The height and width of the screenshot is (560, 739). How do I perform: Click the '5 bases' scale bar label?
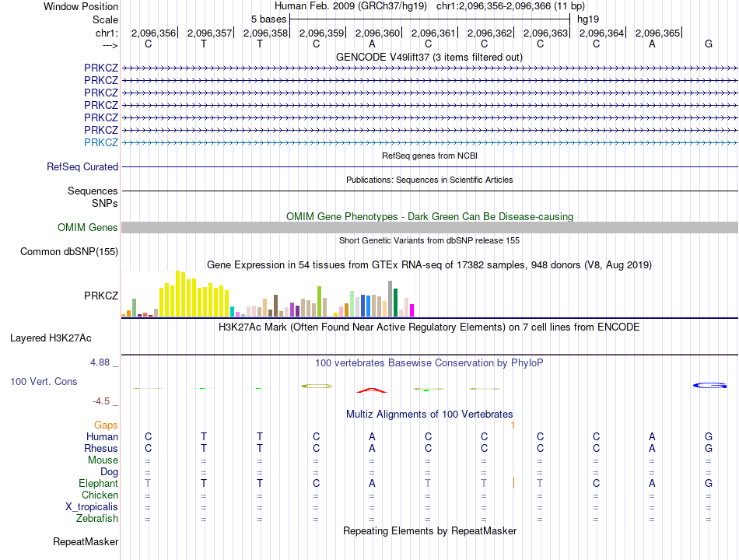tap(268, 19)
